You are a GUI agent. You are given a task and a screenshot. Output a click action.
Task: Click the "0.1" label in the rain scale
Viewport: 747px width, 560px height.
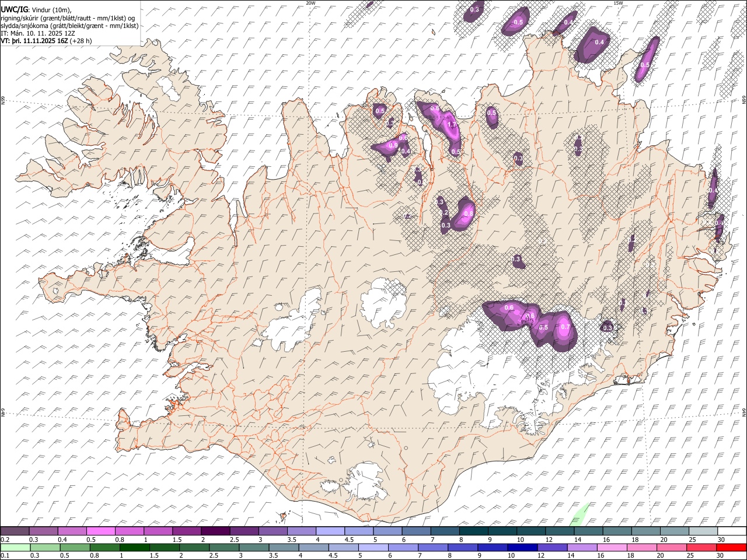click(x=5, y=555)
